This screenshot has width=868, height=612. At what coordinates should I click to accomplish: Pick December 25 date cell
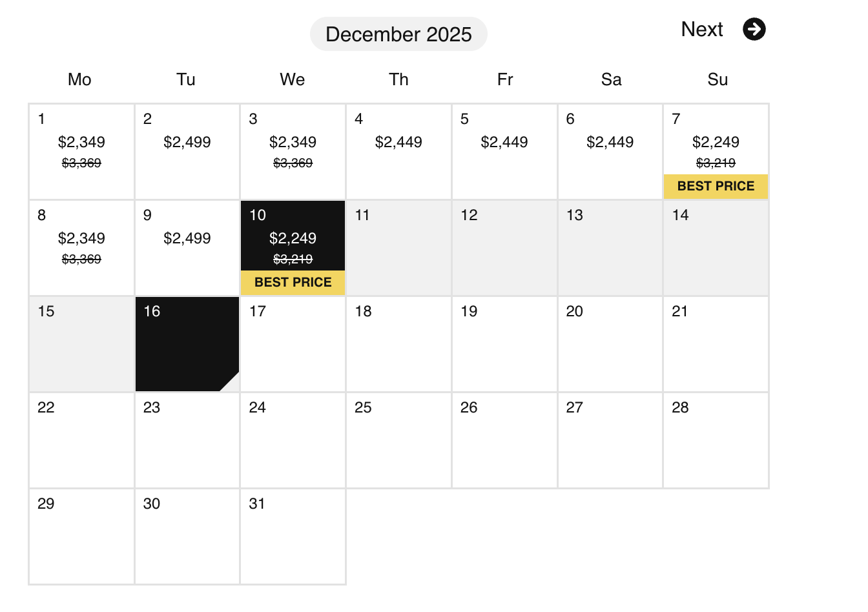coord(398,440)
